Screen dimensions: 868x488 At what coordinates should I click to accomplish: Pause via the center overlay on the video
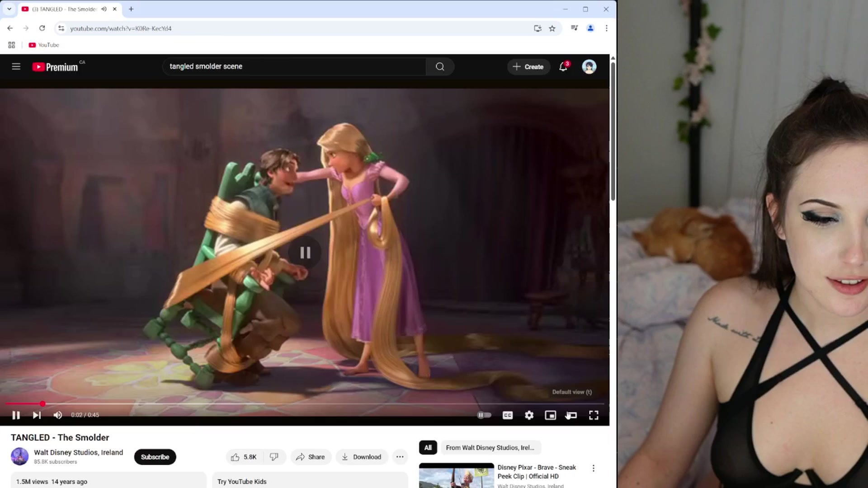coord(305,253)
